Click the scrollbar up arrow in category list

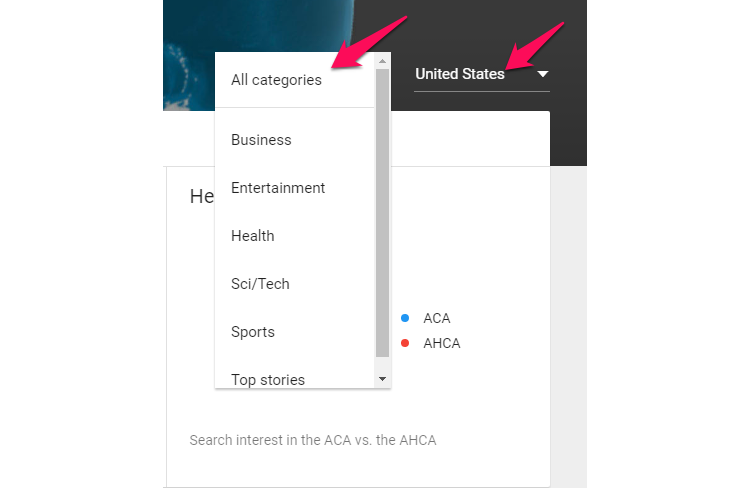[382, 61]
